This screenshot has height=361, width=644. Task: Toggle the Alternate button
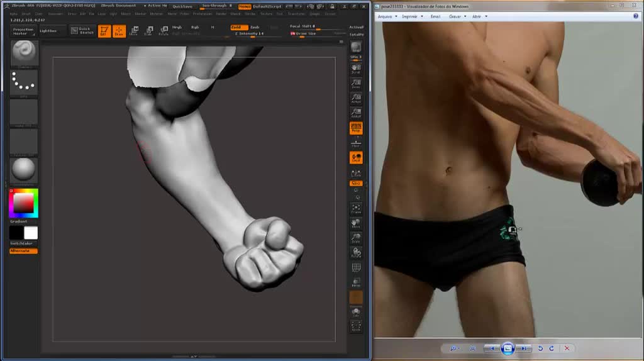pyautogui.click(x=23, y=251)
